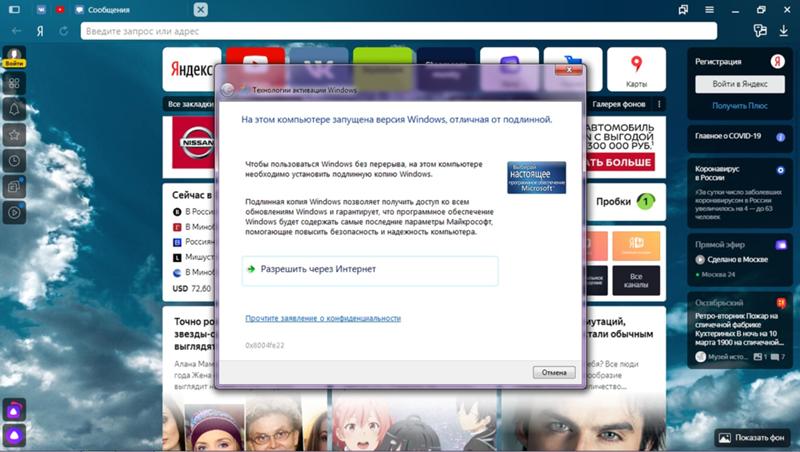
Task: Click Отмена in activation dialog
Action: [x=554, y=372]
